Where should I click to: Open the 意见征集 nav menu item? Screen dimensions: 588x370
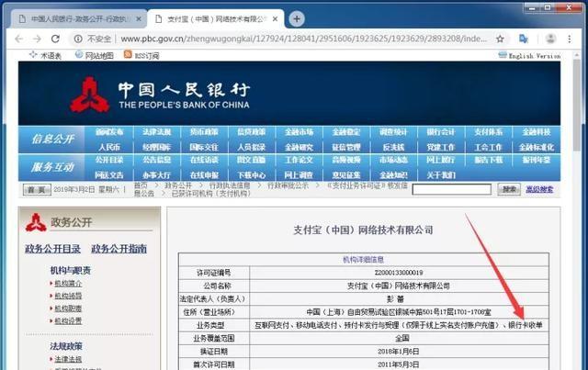coord(346,175)
